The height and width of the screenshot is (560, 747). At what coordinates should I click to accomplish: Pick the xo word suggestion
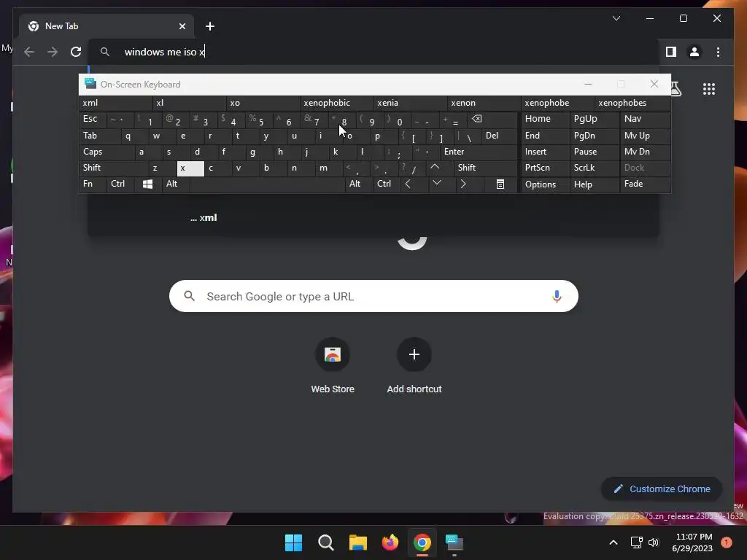click(263, 103)
